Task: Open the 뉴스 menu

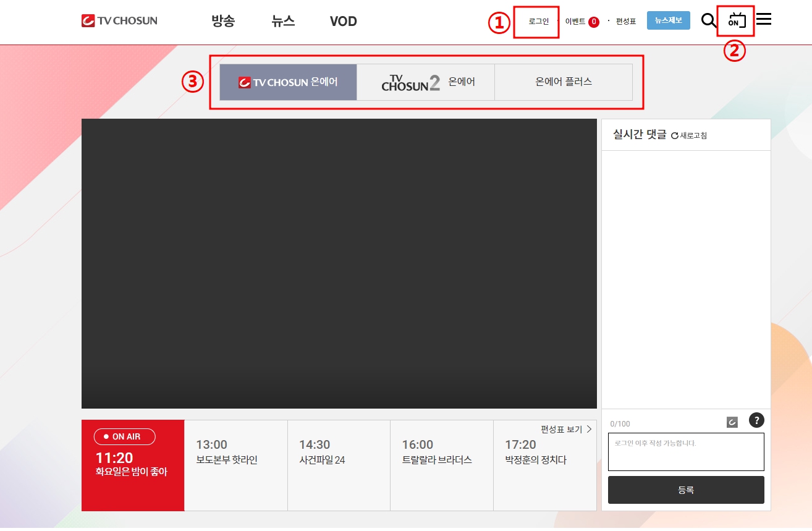Action: [x=282, y=20]
